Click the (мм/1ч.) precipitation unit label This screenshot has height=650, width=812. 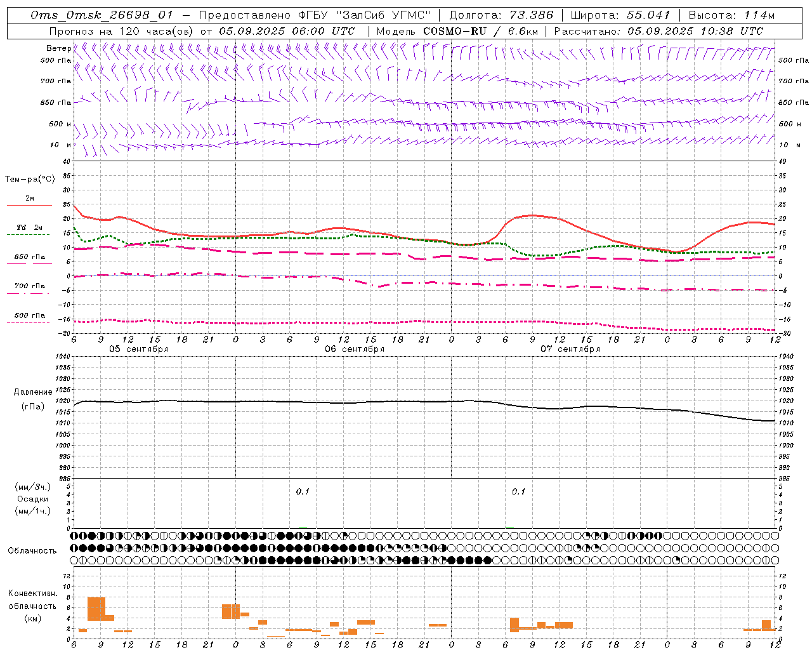click(x=33, y=511)
